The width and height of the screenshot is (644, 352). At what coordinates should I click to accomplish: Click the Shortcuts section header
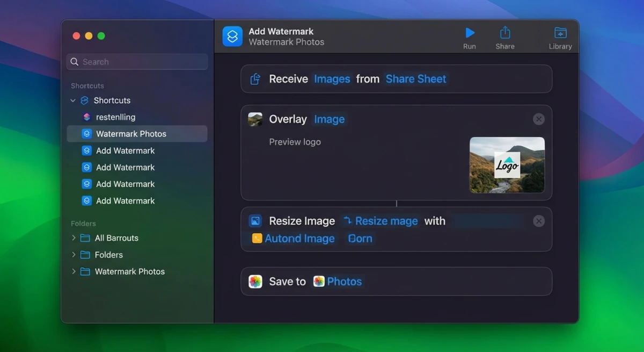(x=87, y=85)
